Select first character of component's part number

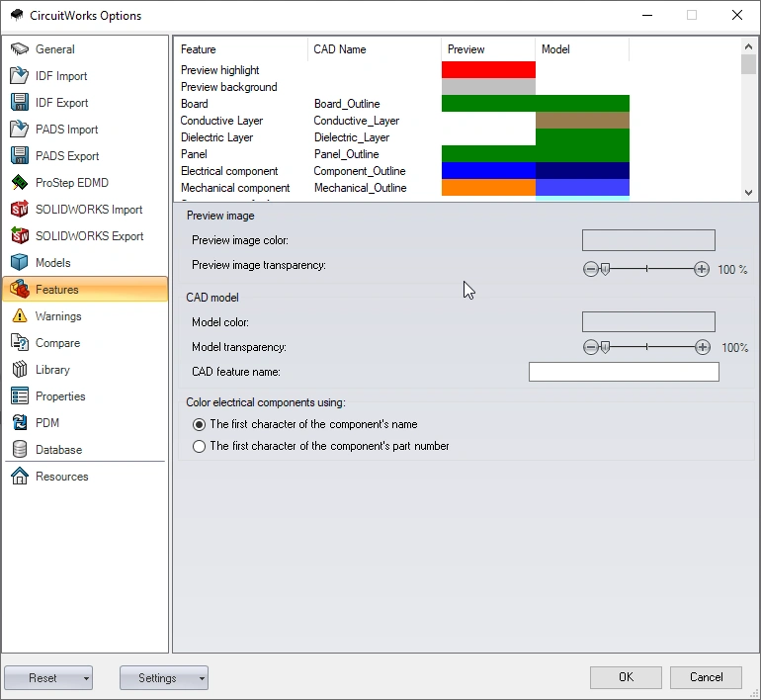click(199, 446)
